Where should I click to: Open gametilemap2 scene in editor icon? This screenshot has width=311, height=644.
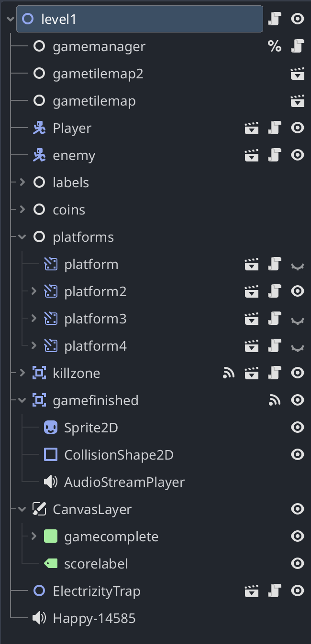tap(298, 74)
